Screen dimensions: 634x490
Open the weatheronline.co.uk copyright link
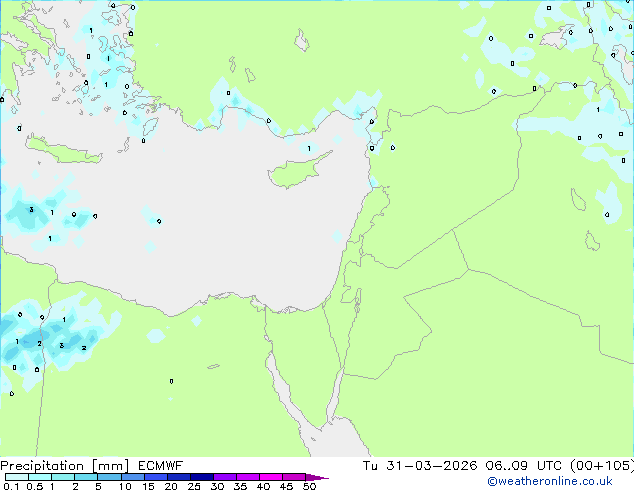pyautogui.click(x=550, y=481)
